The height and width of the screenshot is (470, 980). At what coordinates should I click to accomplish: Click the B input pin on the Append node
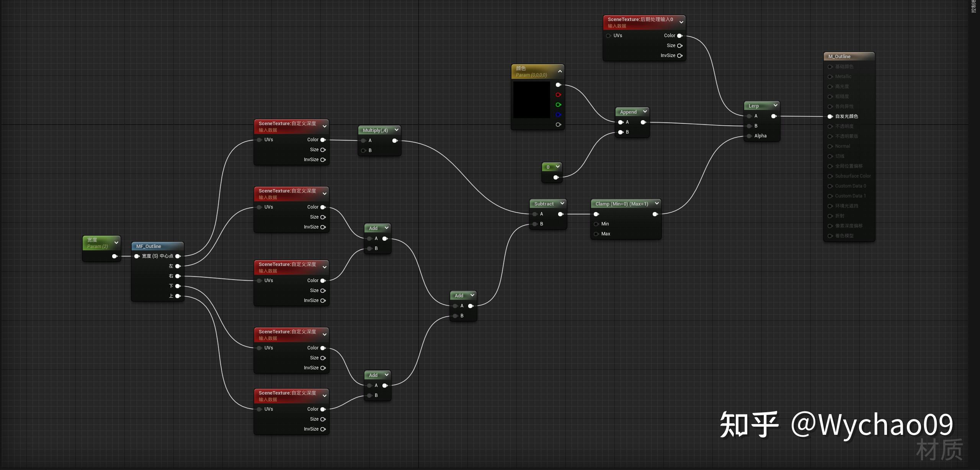pyautogui.click(x=621, y=132)
